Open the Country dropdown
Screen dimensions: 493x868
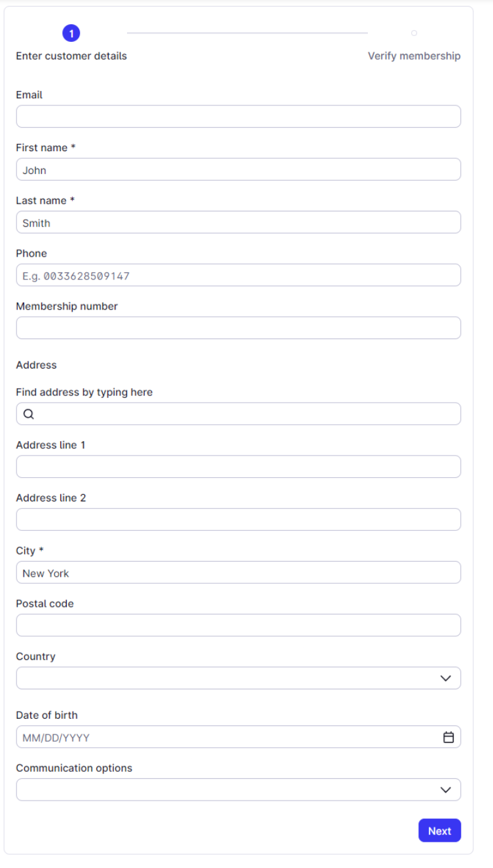point(238,678)
